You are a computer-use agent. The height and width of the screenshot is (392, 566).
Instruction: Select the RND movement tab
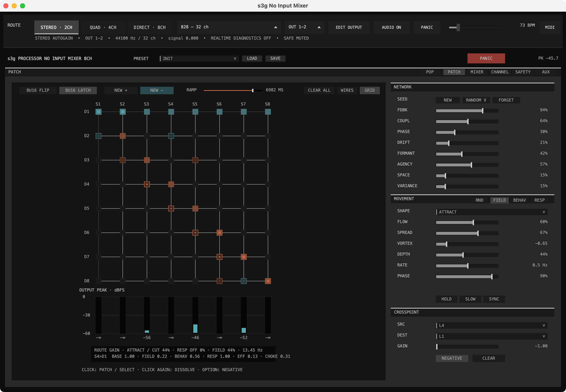click(479, 200)
